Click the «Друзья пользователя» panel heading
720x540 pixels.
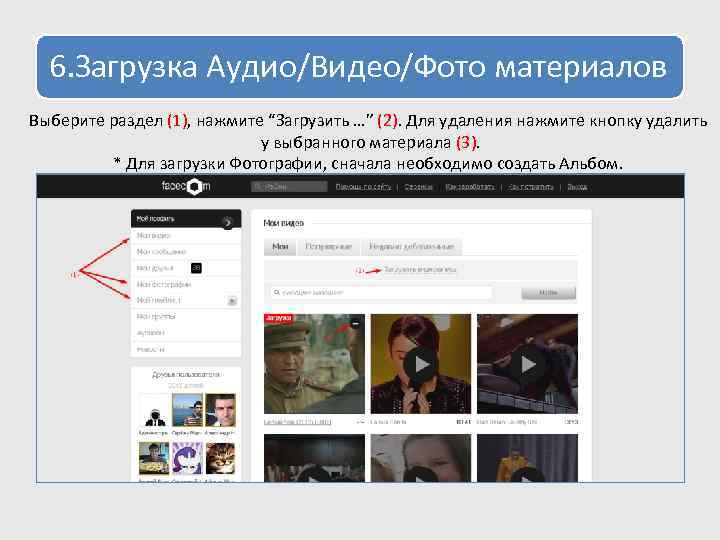186,375
